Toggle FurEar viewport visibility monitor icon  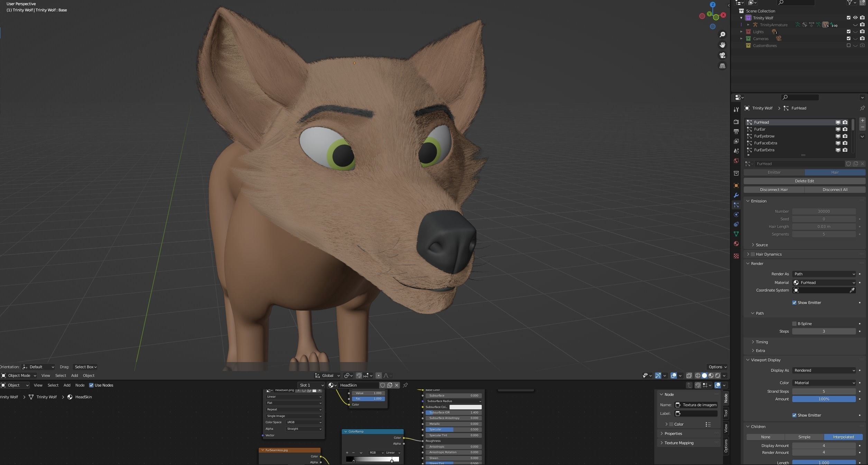tap(838, 129)
